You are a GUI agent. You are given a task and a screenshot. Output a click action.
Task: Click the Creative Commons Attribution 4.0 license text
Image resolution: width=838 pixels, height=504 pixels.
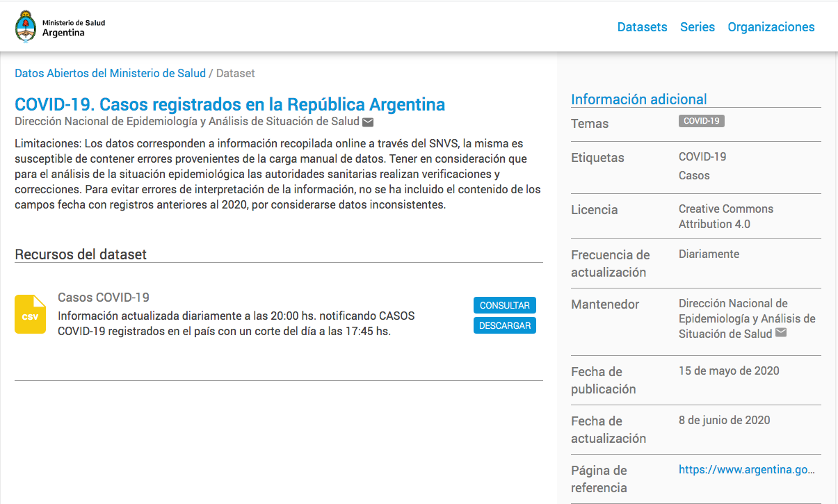726,216
